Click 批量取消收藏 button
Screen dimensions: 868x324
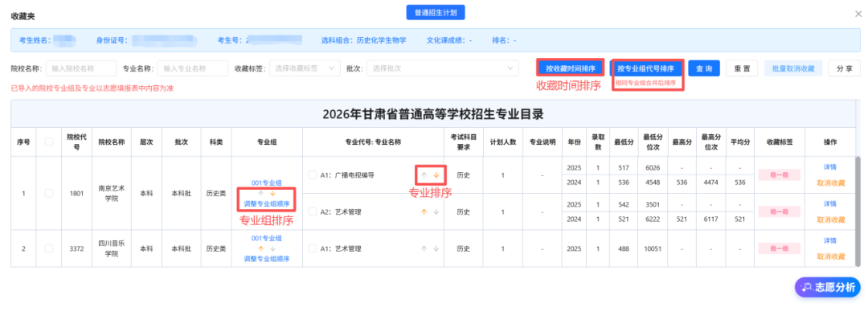(793, 68)
